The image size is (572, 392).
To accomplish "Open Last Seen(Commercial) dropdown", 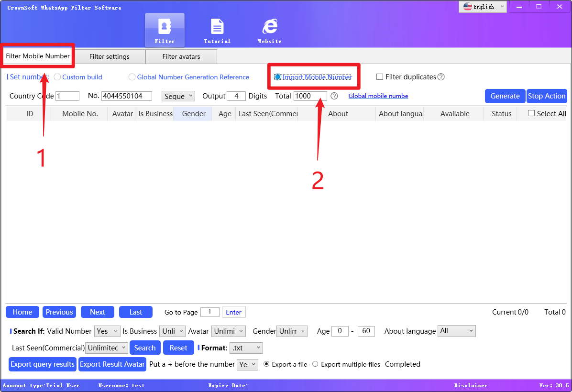I will (x=107, y=348).
